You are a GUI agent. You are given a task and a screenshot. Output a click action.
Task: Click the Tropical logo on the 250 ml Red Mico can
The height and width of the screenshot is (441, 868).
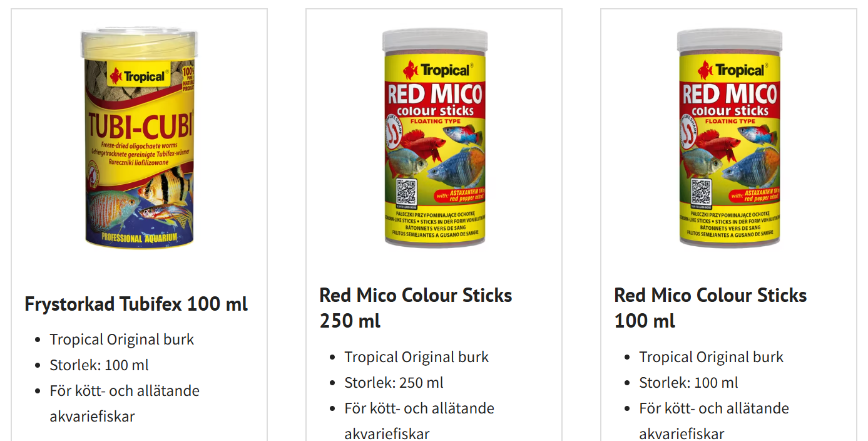coord(436,70)
